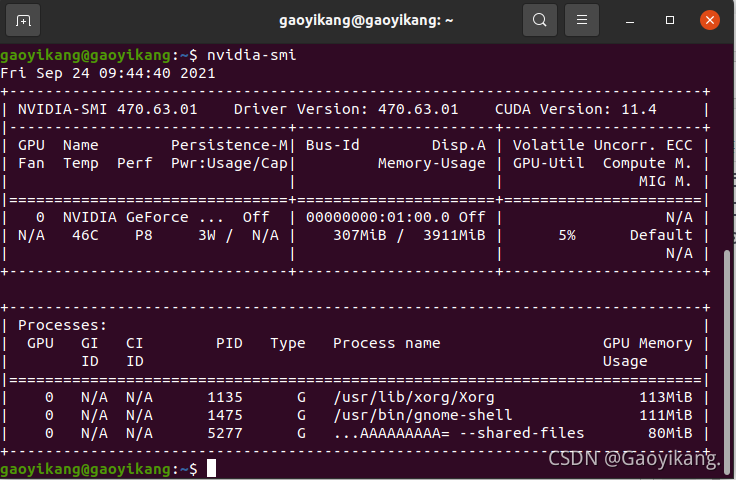Click the temperature value 46C
The image size is (736, 480).
pyautogui.click(x=85, y=235)
